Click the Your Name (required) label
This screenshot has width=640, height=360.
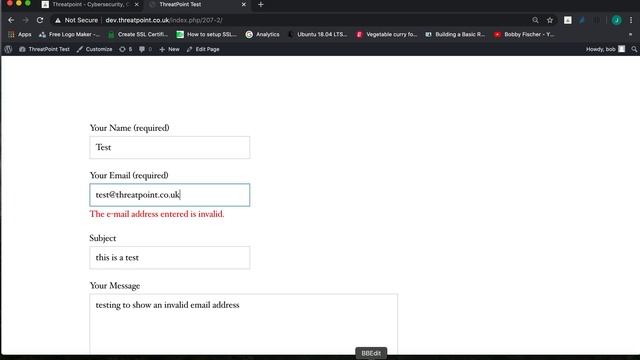point(129,128)
